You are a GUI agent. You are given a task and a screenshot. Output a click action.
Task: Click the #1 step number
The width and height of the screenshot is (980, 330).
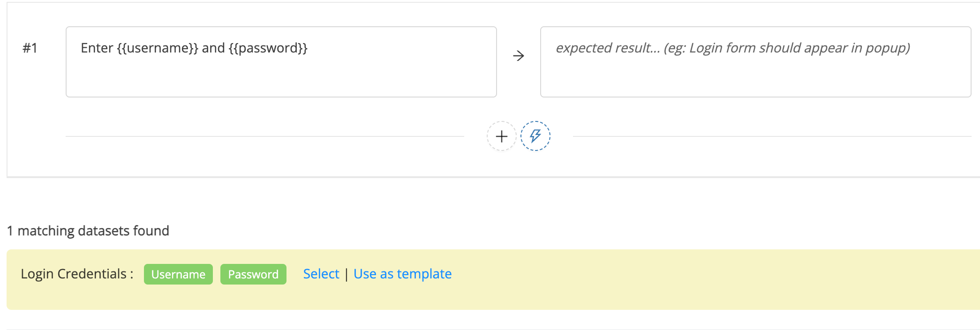pyautogui.click(x=30, y=48)
